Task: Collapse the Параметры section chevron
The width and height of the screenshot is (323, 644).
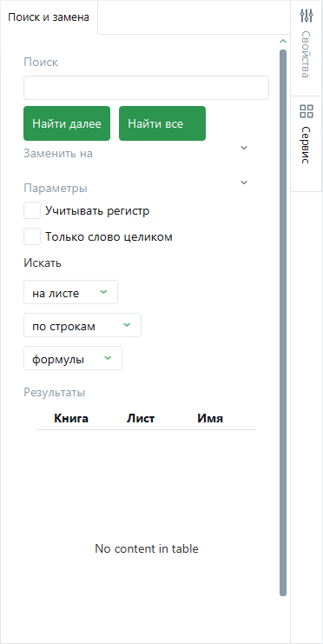Action: pos(244,183)
